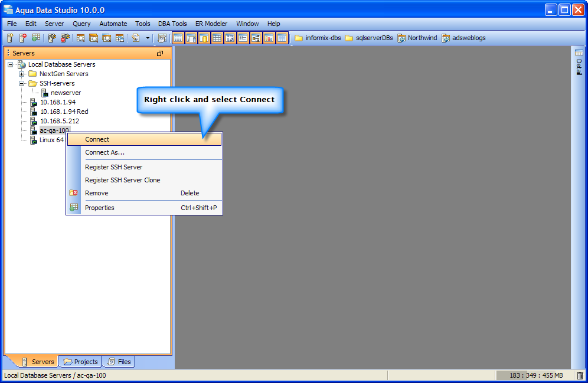The image size is (588, 383).
Task: Open the Detail side panel tab
Action: [579, 62]
